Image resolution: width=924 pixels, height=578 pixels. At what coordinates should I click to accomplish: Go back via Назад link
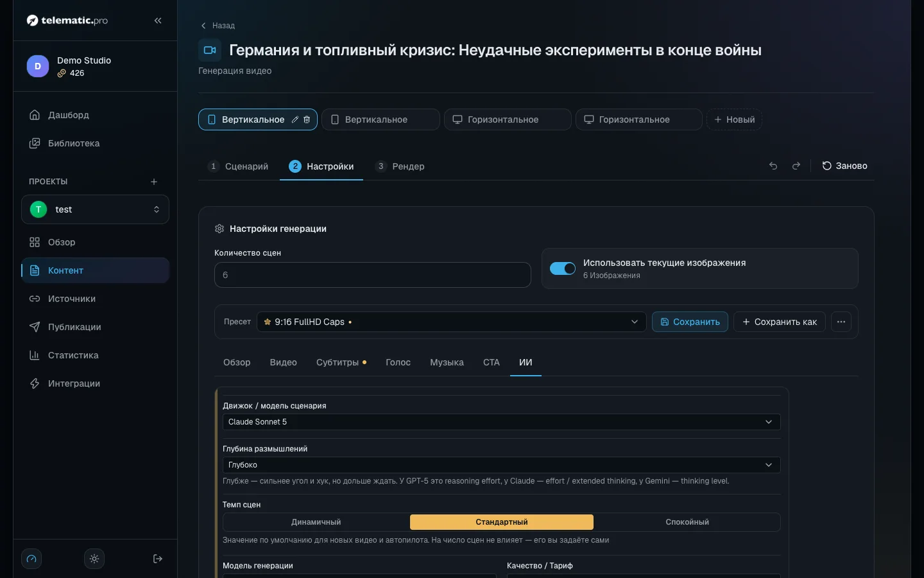(x=218, y=26)
